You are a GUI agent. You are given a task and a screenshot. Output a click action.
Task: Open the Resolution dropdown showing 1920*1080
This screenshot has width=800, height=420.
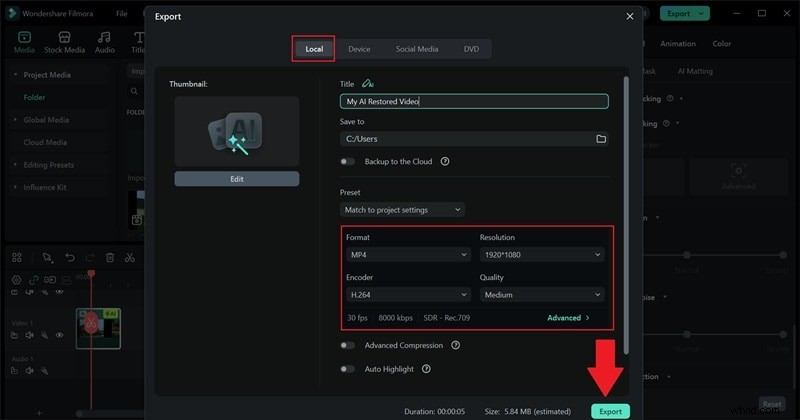(541, 255)
